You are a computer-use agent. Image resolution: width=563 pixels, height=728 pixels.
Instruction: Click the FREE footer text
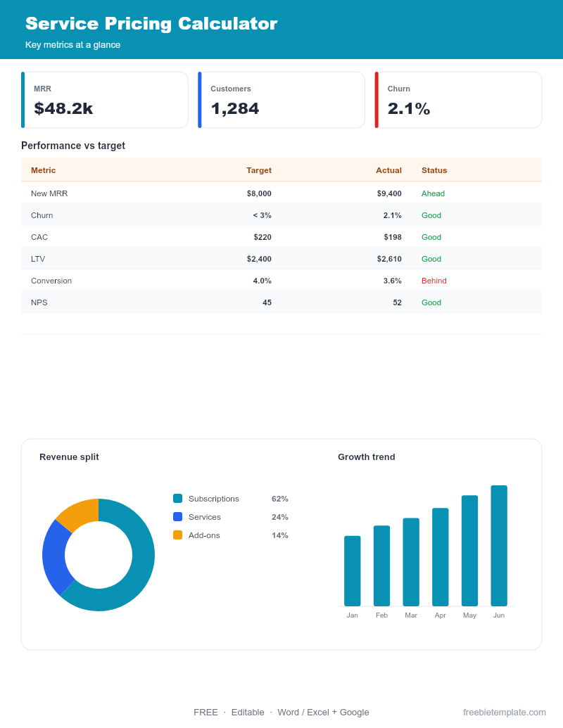(205, 713)
